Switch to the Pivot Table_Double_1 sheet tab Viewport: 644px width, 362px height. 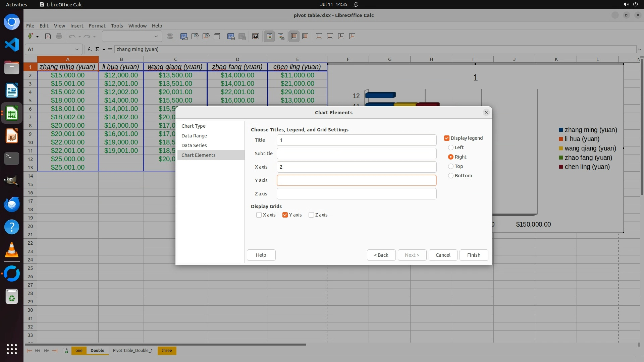(132, 351)
